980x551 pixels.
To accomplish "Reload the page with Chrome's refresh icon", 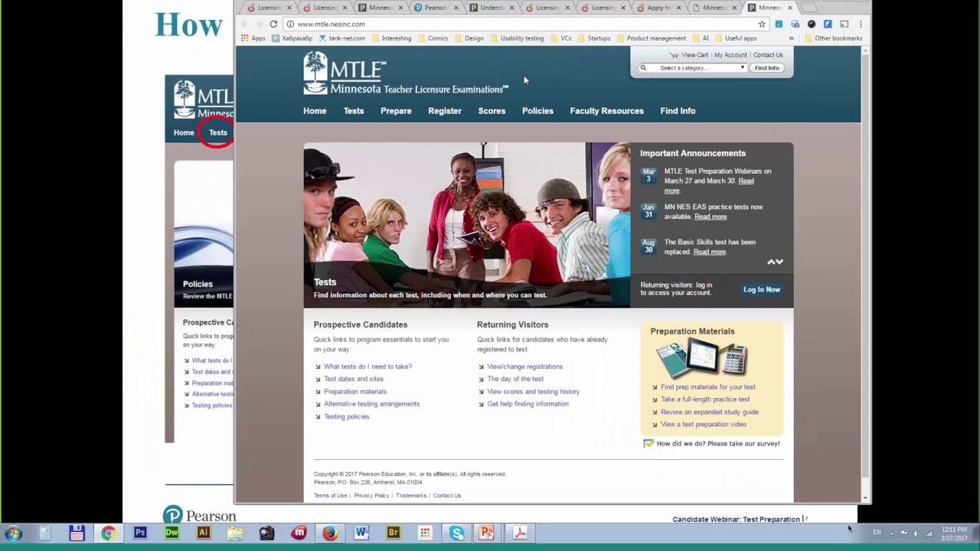I will click(273, 24).
